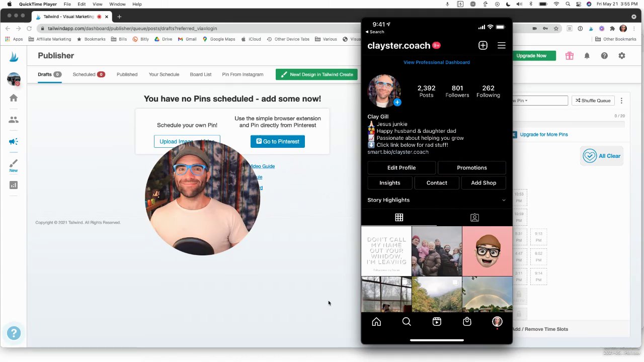Click New Design in Tailwind Create
The height and width of the screenshot is (362, 644).
pyautogui.click(x=316, y=74)
